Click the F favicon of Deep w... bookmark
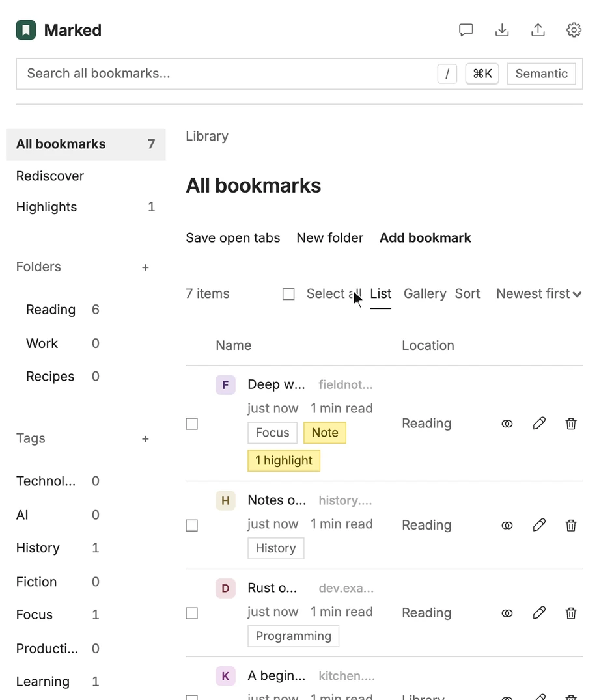The image size is (599, 700). [225, 385]
